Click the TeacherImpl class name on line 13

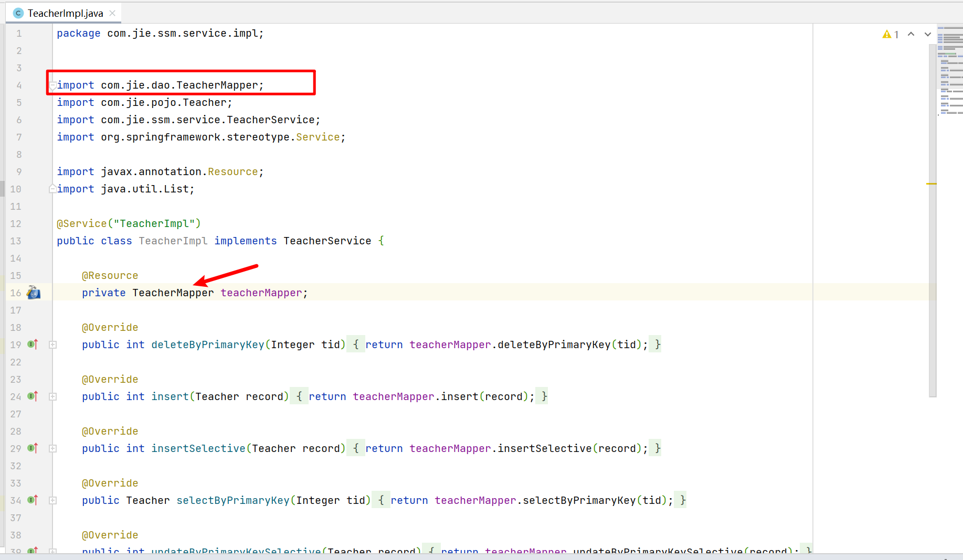[x=173, y=241]
